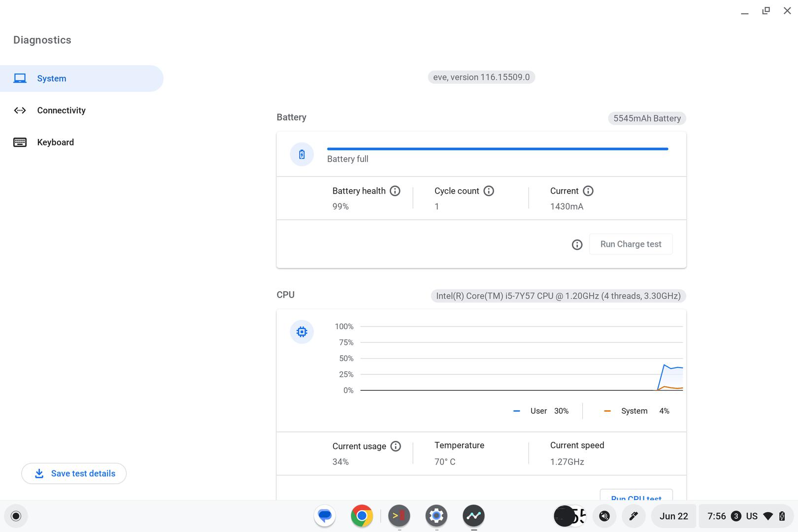798x532 pixels.
Task: Click the 1.27GHz current speed value
Action: (567, 462)
